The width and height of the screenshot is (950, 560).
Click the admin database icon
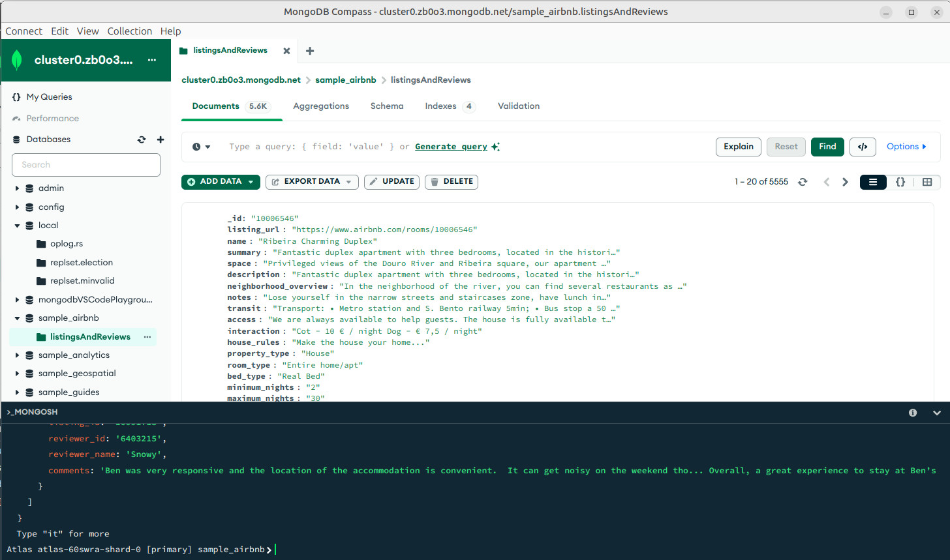(x=29, y=188)
